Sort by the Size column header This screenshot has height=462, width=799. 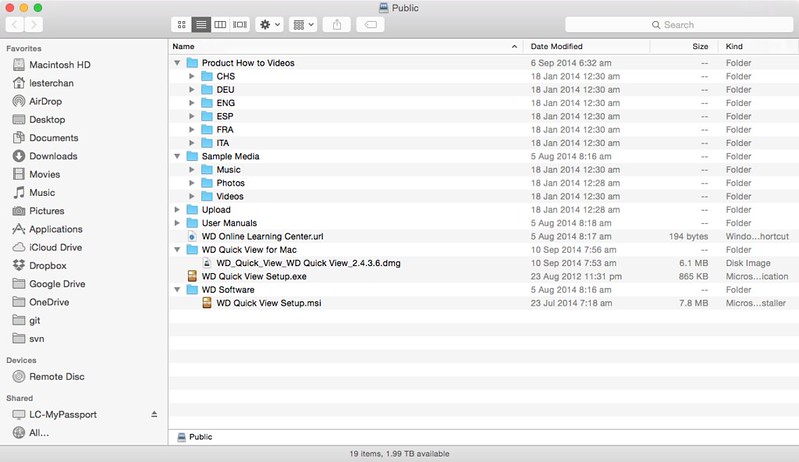pos(684,46)
